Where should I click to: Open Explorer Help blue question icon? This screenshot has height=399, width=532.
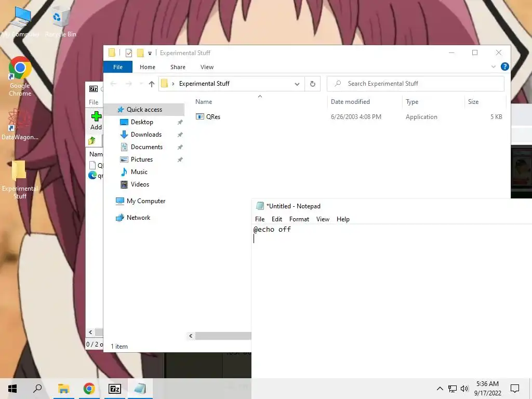504,66
